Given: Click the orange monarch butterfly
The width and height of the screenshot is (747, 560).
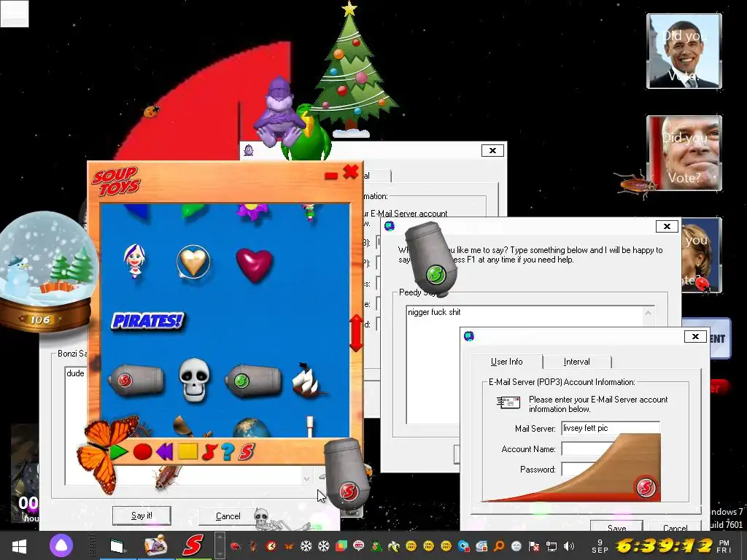Looking at the screenshot, I should 107,454.
